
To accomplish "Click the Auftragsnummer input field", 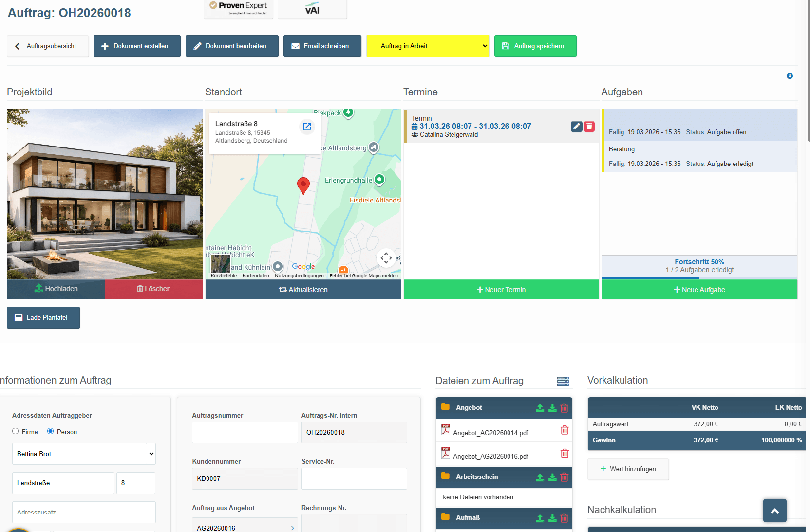I will [x=245, y=432].
